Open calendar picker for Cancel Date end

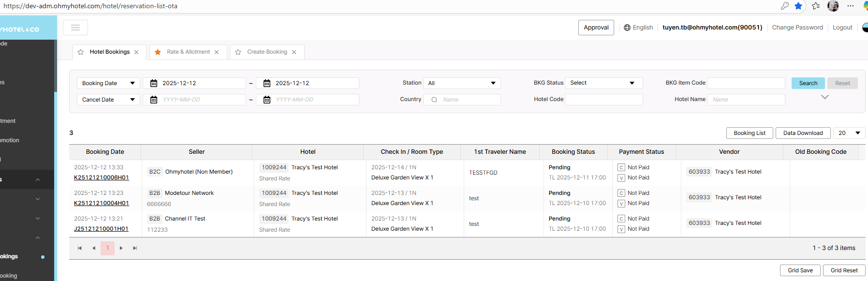tap(267, 100)
